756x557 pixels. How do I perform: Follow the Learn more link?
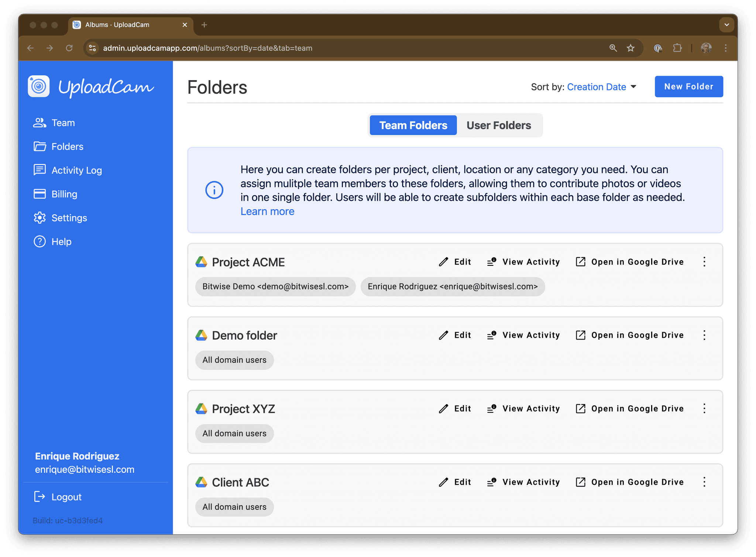pyautogui.click(x=267, y=212)
